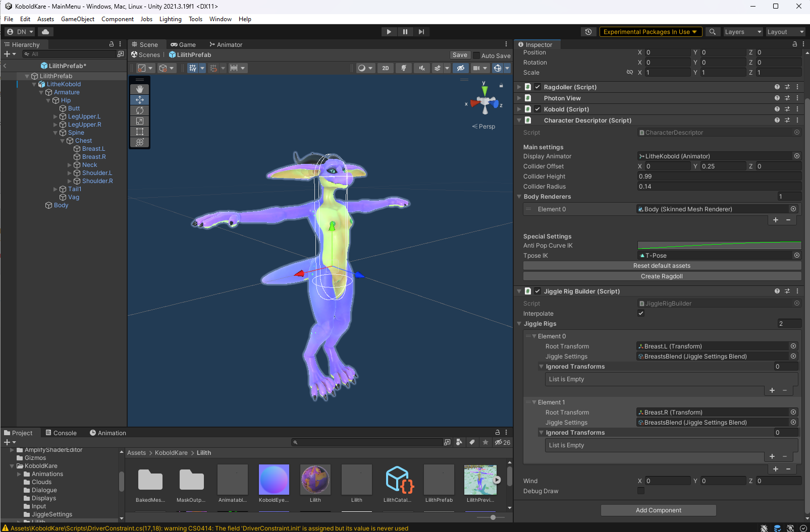Open the cloud services icon

(45, 32)
